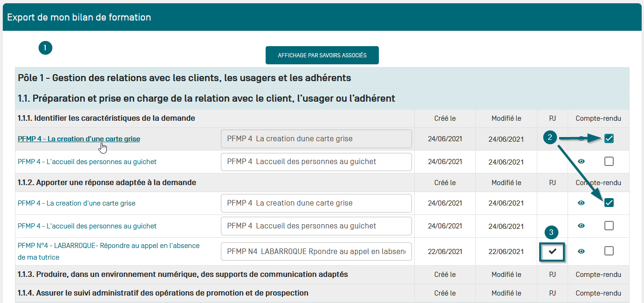This screenshot has width=644, height=303.
Task: Click the numbered marker 1 circle
Action: point(45,48)
